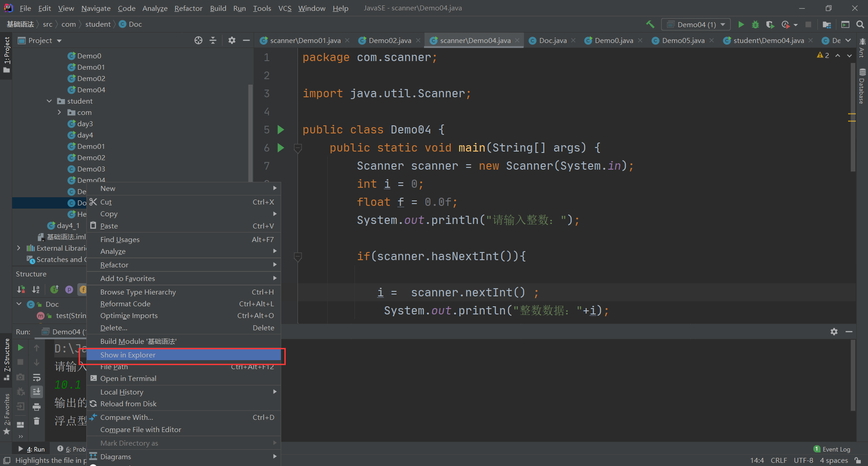Toggle scroll to end in Run console
868x466 pixels.
point(37,391)
